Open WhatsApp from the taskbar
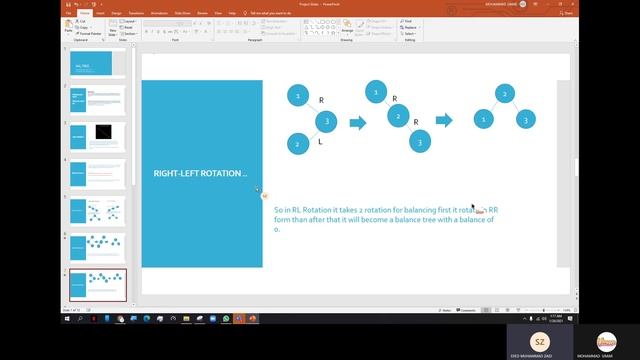This screenshot has height=360, width=640. pyautogui.click(x=226, y=319)
